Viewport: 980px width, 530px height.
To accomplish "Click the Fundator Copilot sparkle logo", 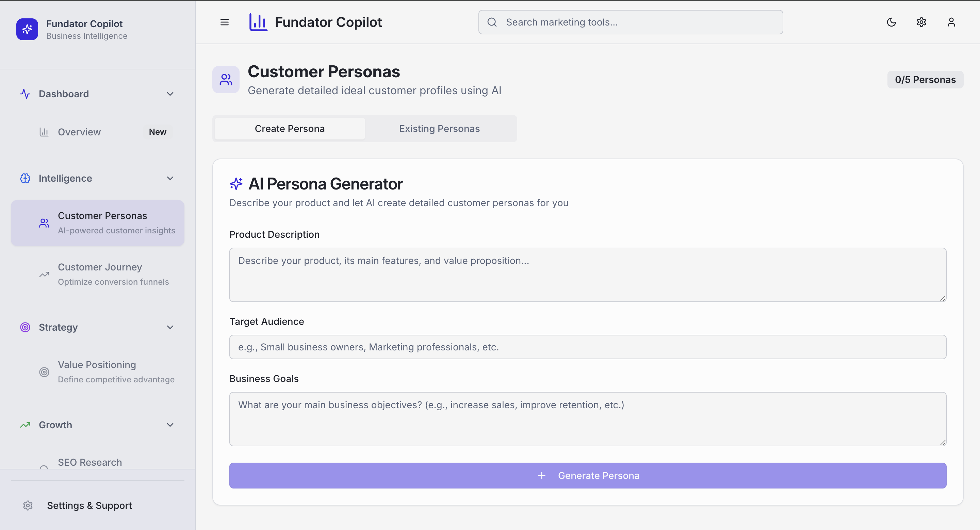I will click(27, 29).
